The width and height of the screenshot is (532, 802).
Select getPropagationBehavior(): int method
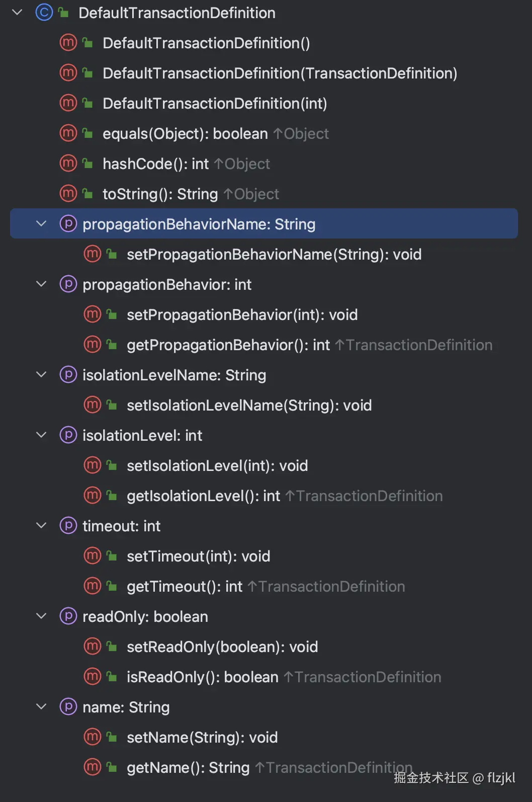(228, 345)
